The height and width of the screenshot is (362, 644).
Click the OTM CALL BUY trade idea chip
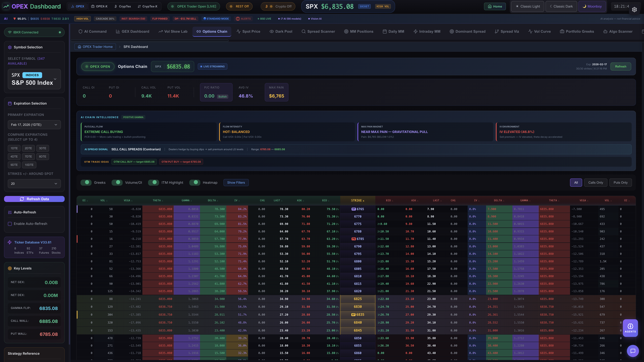pyautogui.click(x=134, y=162)
